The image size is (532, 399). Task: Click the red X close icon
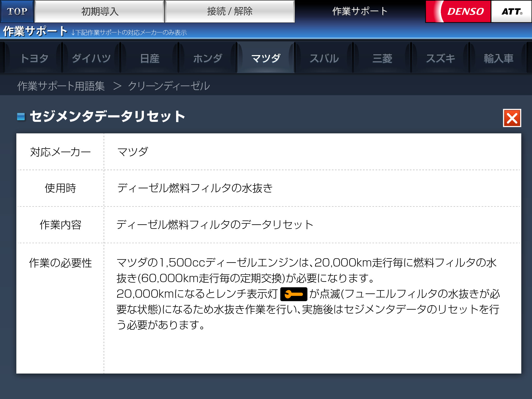512,118
